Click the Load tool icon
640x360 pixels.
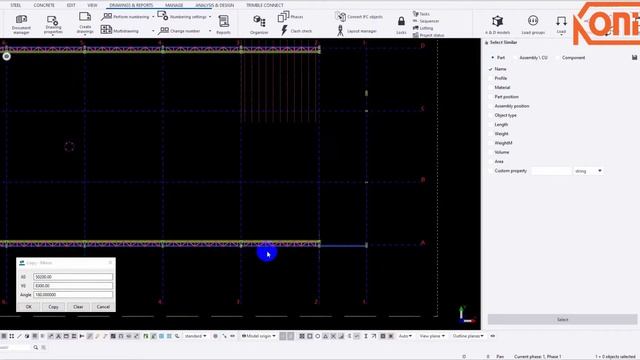tap(561, 21)
